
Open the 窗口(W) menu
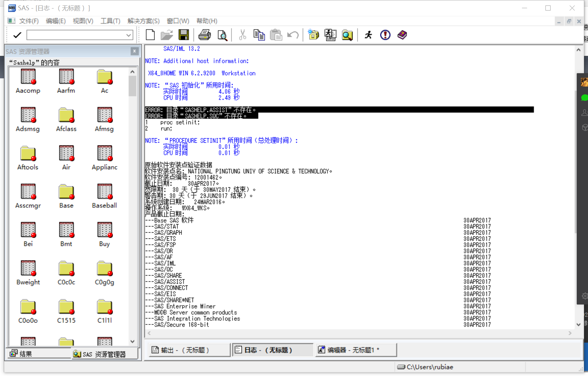click(x=178, y=21)
